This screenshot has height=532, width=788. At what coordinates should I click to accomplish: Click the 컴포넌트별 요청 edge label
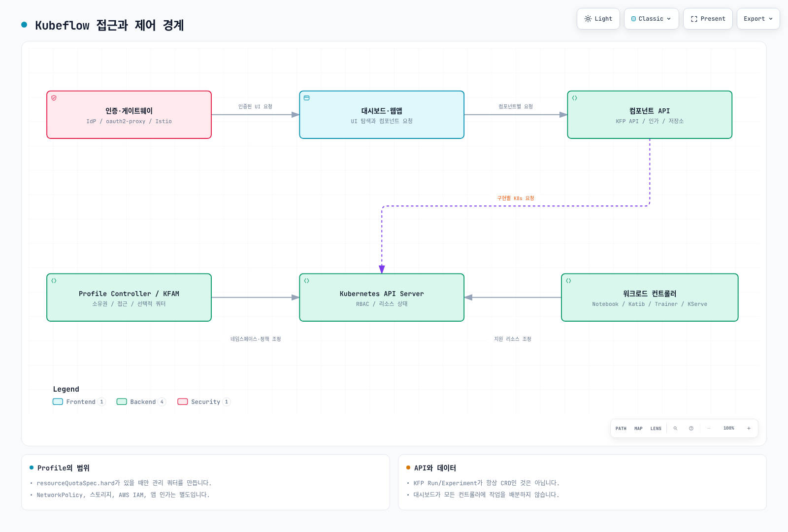click(516, 106)
